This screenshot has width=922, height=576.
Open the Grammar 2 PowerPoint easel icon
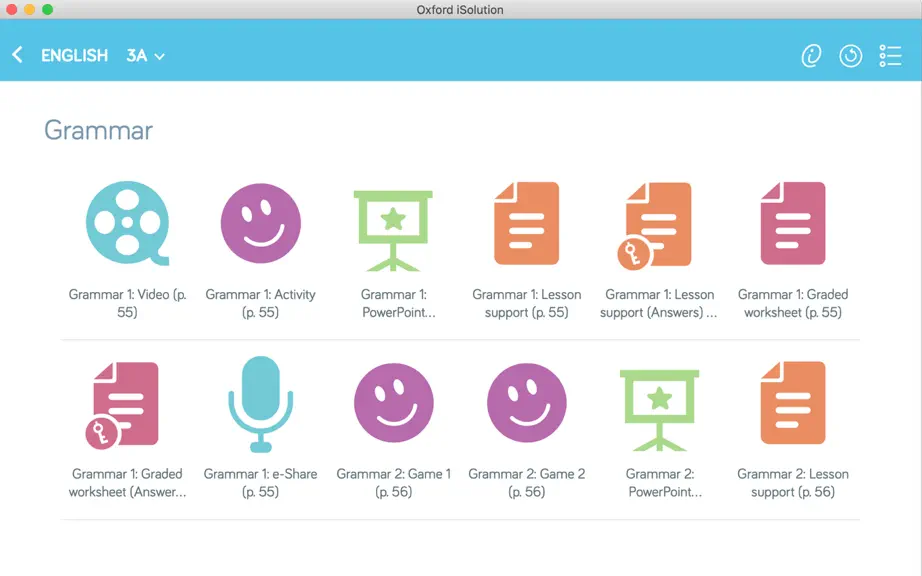pyautogui.click(x=659, y=410)
